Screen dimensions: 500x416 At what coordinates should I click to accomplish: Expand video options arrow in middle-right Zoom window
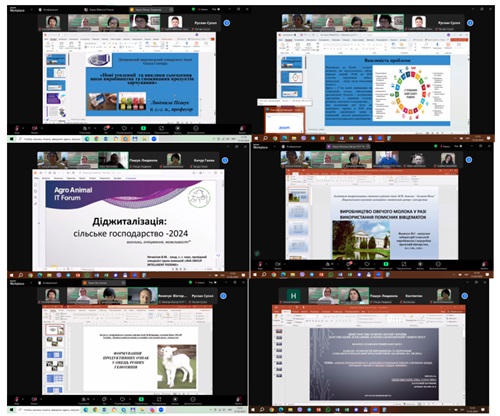point(285,264)
